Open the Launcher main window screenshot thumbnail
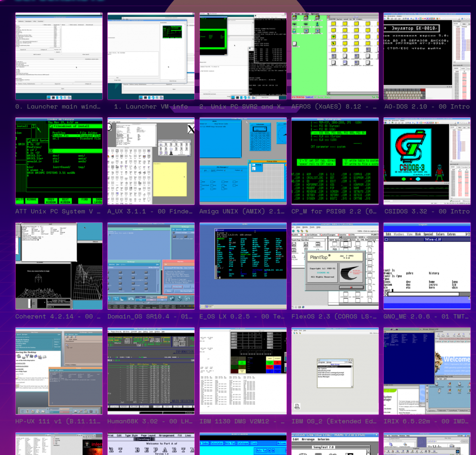Image resolution: width=476 pixels, height=455 pixels. click(59, 56)
